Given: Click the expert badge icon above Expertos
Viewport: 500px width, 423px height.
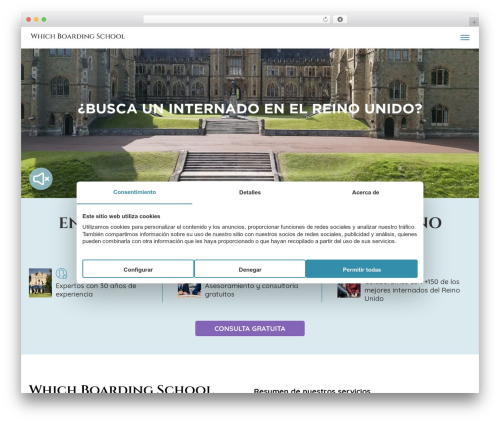Looking at the screenshot, I should coord(61,274).
